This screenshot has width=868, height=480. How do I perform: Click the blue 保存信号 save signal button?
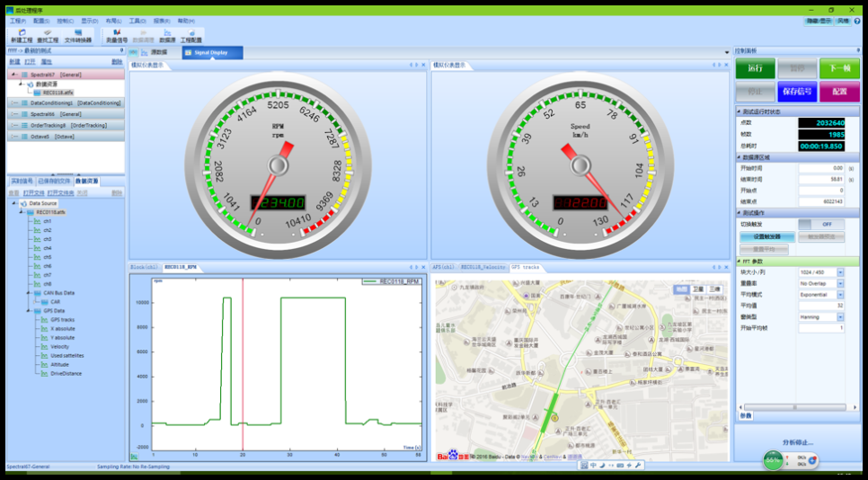click(x=797, y=92)
